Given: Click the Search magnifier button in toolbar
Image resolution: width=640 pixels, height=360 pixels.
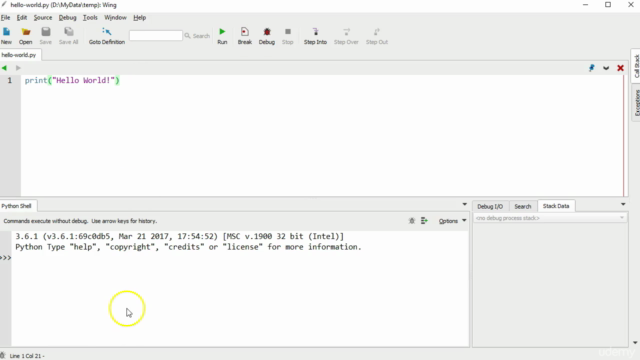Looking at the screenshot, I should [197, 36].
